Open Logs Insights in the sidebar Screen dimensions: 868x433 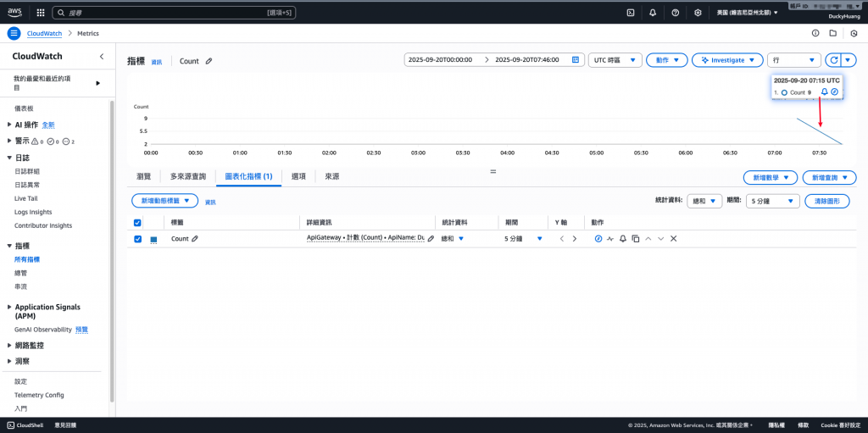click(x=33, y=212)
